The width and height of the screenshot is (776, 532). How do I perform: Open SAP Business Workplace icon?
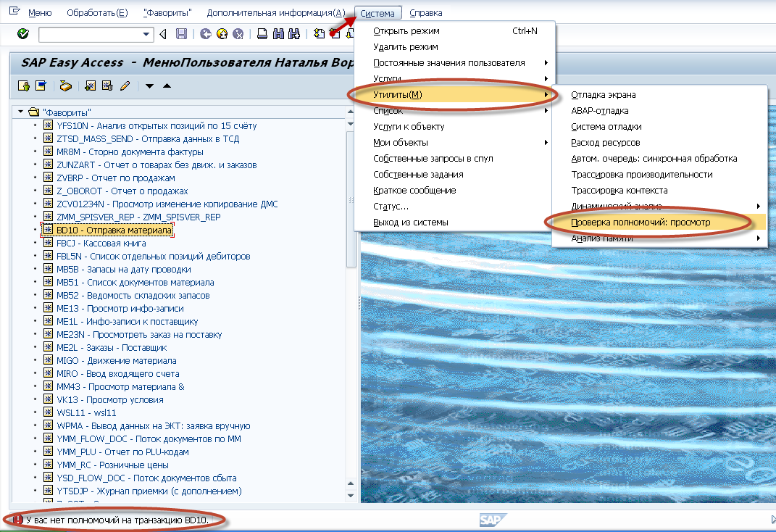[65, 86]
